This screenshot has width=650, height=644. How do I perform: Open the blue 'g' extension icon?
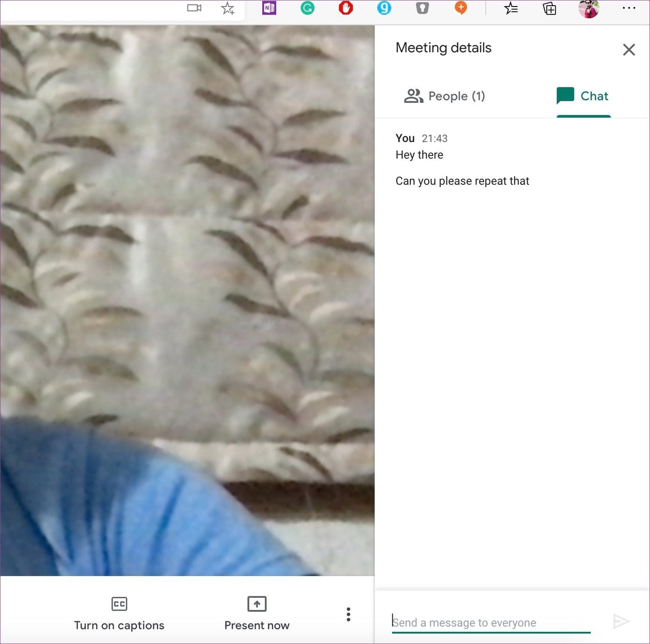[x=384, y=8]
